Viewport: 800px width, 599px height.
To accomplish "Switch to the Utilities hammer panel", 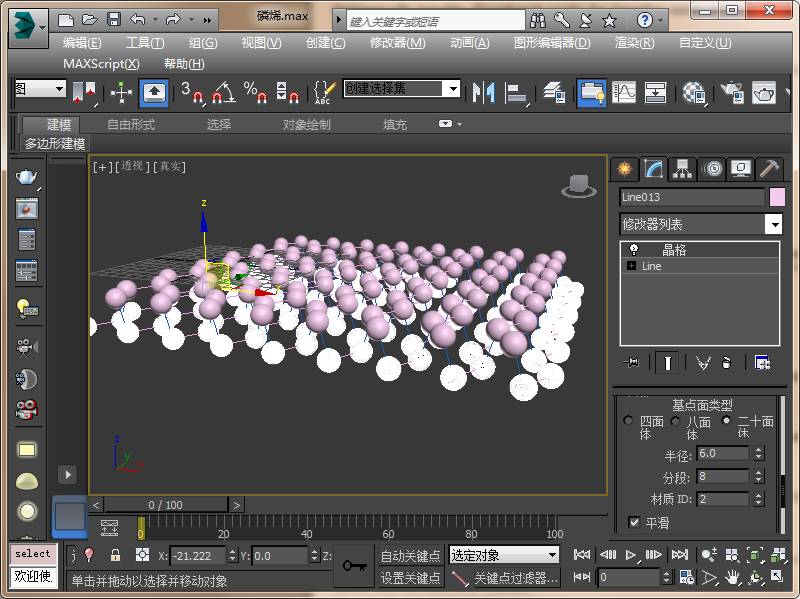I will (x=769, y=168).
